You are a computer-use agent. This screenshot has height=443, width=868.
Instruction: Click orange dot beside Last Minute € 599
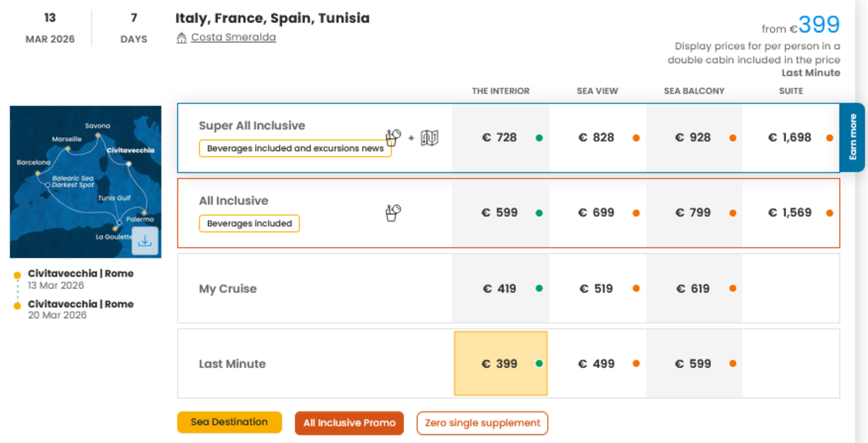pyautogui.click(x=733, y=364)
